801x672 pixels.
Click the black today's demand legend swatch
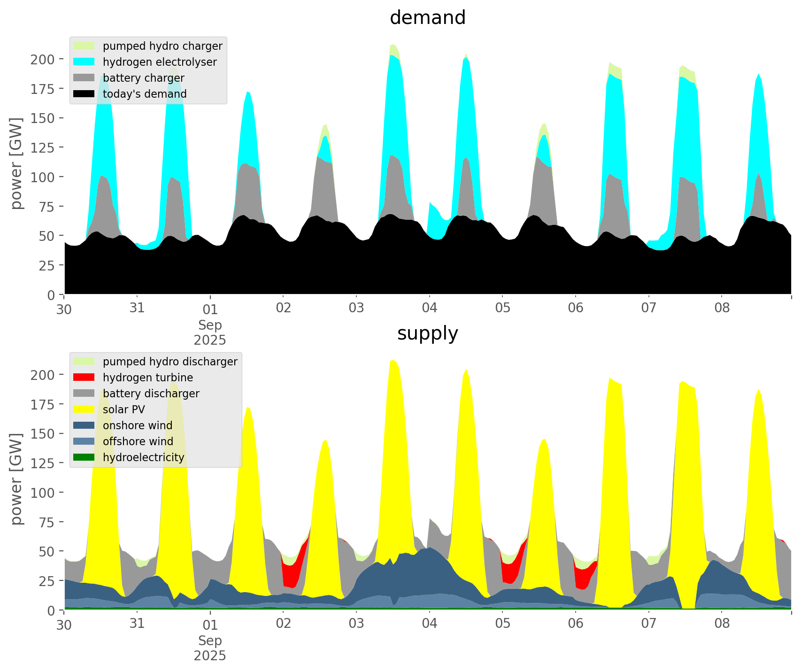tap(84, 94)
